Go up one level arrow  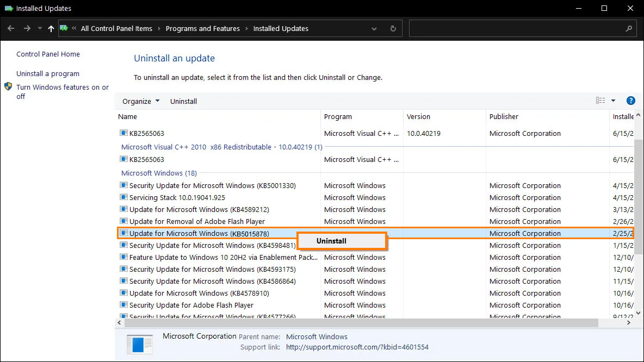pos(51,28)
